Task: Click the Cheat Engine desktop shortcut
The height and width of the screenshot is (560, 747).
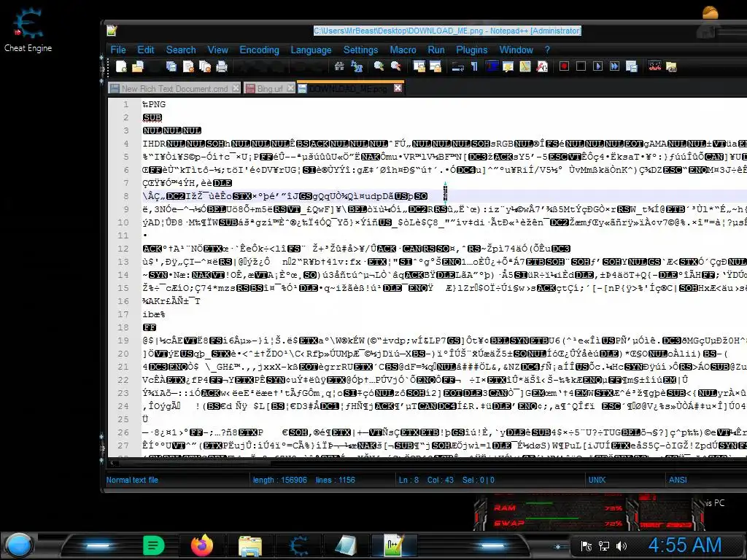Action: pyautogui.click(x=28, y=29)
